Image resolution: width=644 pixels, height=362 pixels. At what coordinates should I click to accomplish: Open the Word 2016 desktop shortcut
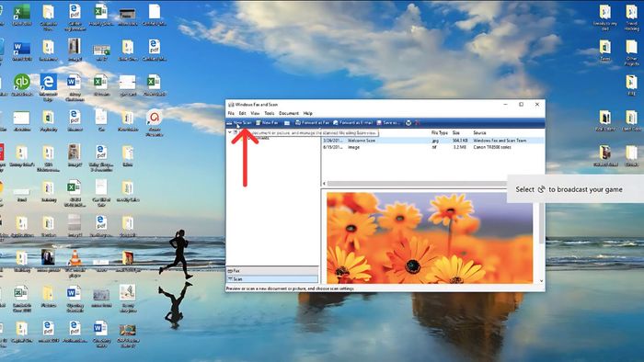21,51
